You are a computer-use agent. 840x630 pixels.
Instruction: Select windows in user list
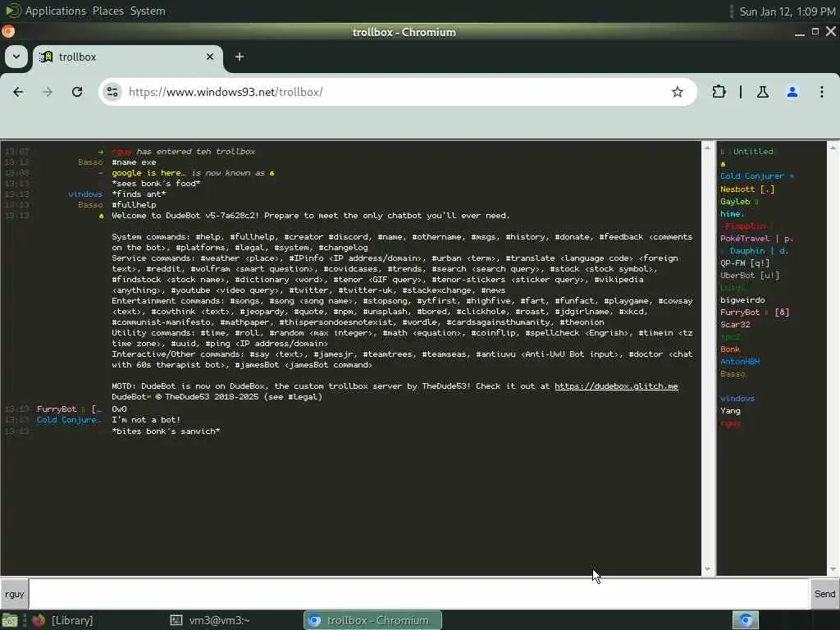click(x=737, y=399)
